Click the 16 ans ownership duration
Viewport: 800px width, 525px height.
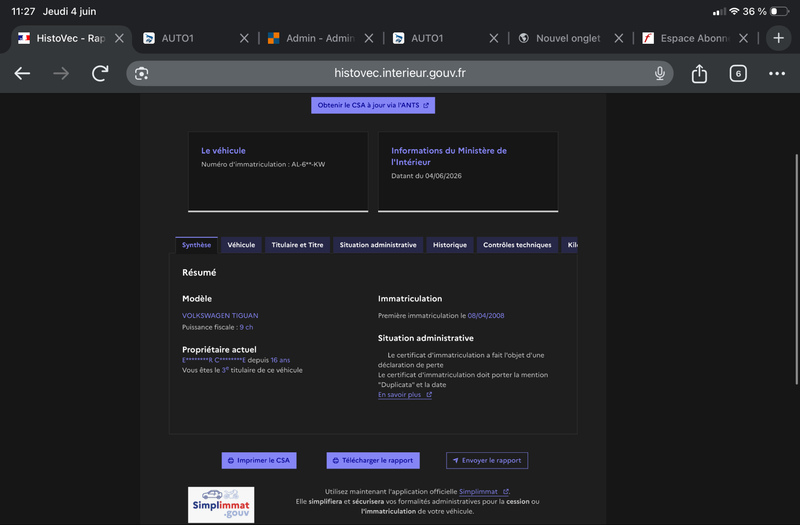280,360
